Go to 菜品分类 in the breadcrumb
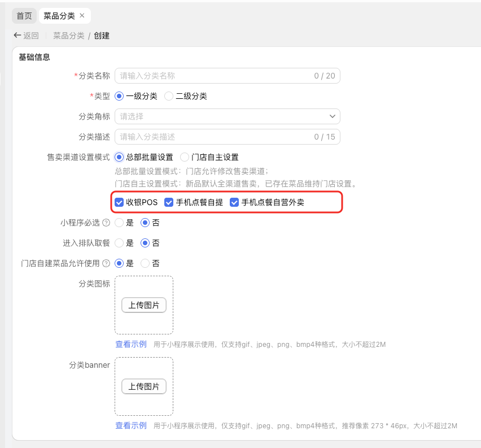481x448 pixels. tap(69, 36)
